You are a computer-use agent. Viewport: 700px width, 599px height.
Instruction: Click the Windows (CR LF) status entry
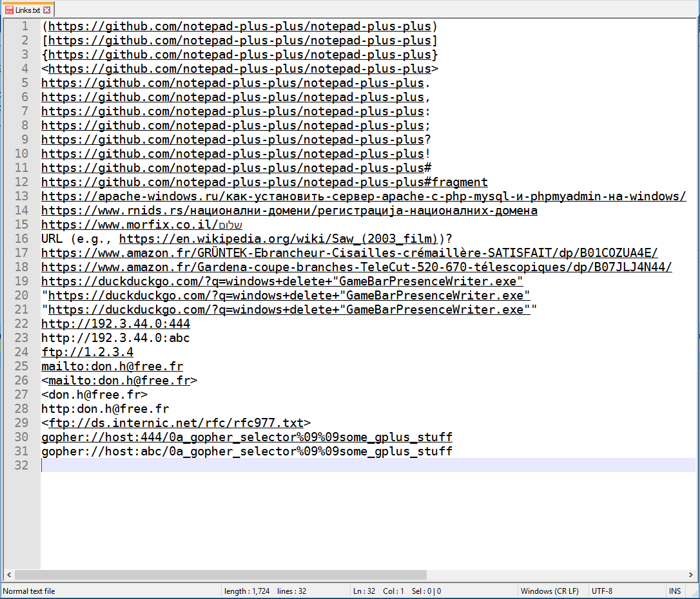tap(550, 591)
